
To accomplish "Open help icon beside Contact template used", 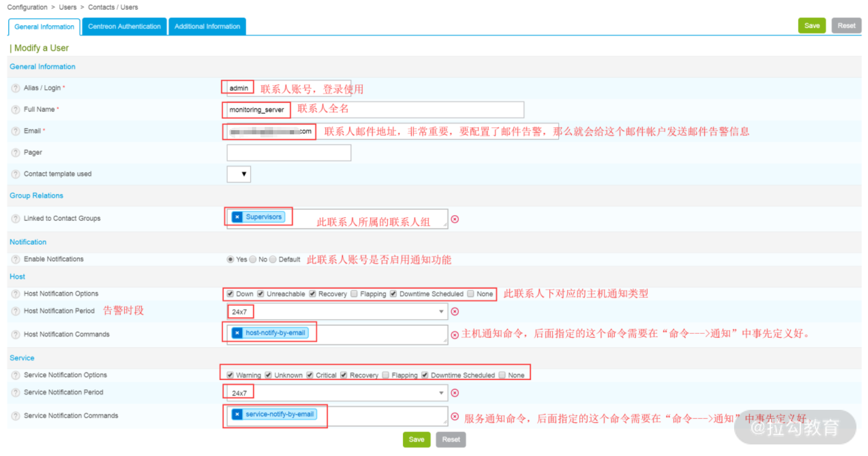I will tap(16, 174).
